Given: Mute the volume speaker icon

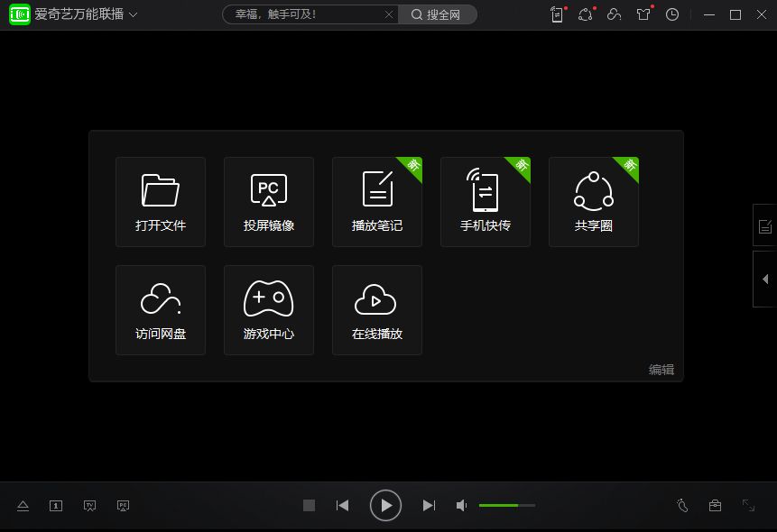Looking at the screenshot, I should point(462,506).
